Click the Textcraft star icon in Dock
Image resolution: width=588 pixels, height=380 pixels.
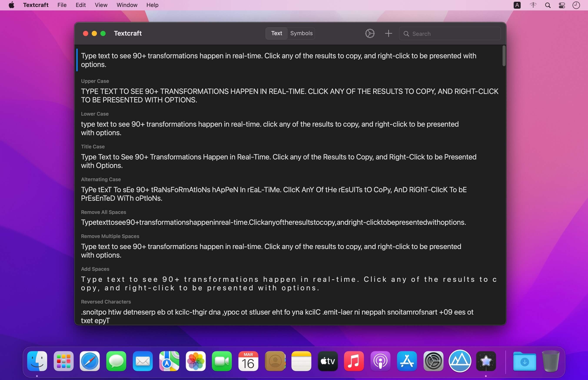click(486, 361)
